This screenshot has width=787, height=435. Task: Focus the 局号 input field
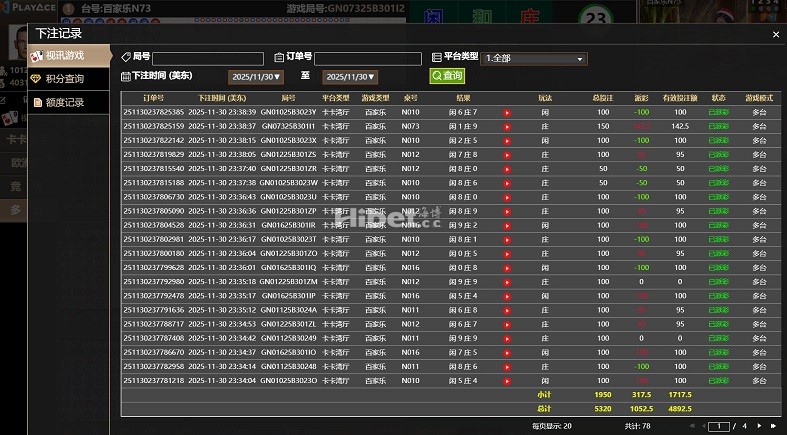tap(208, 59)
